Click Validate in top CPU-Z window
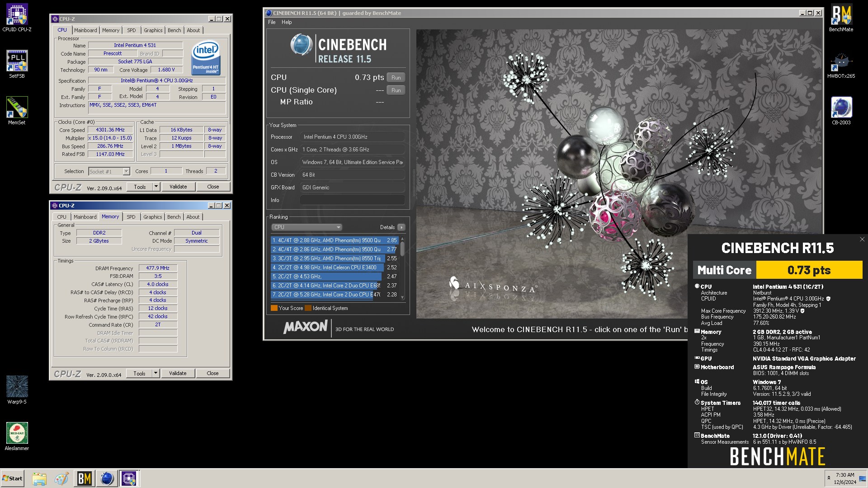The width and height of the screenshot is (868, 488). 178,187
